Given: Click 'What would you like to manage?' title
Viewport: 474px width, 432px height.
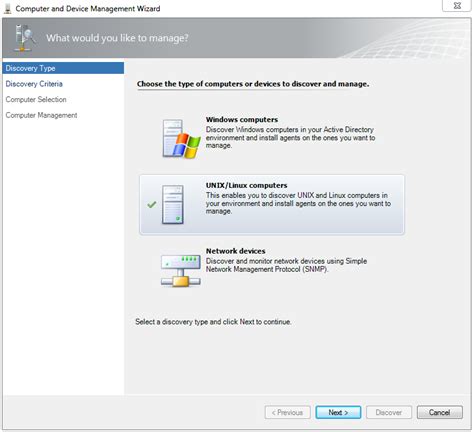Looking at the screenshot, I should (117, 38).
